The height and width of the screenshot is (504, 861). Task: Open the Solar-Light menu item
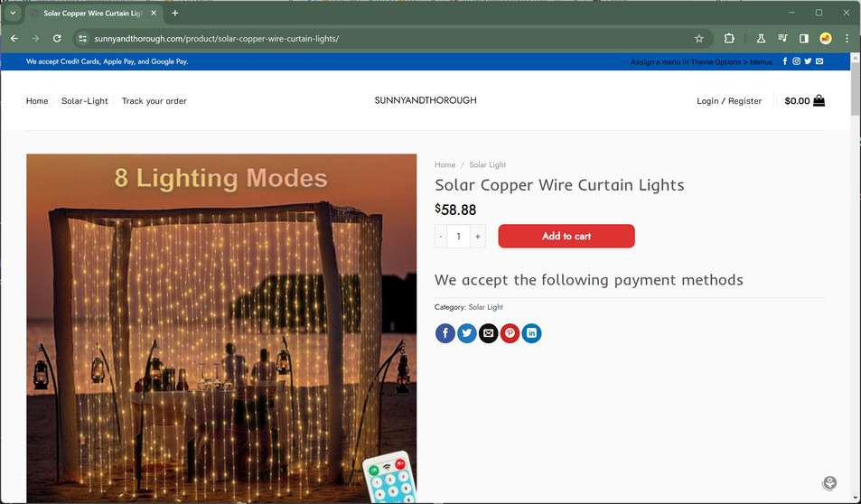[85, 101]
